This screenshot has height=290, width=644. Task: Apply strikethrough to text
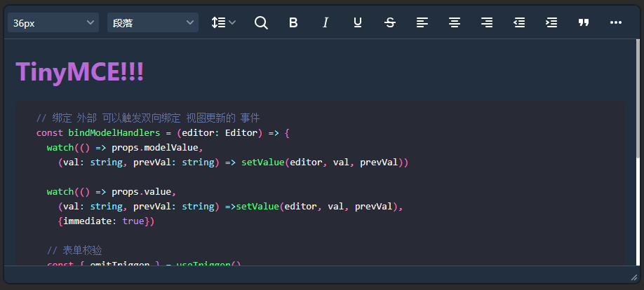(390, 22)
